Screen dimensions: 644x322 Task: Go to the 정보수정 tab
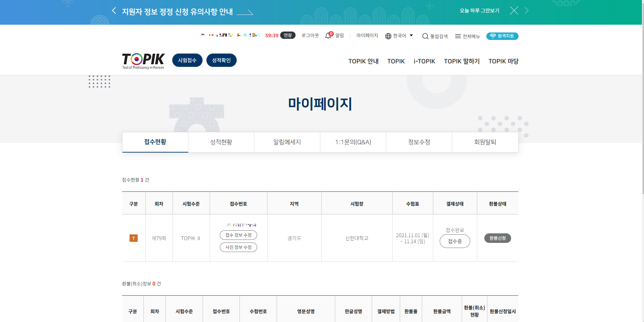(419, 142)
